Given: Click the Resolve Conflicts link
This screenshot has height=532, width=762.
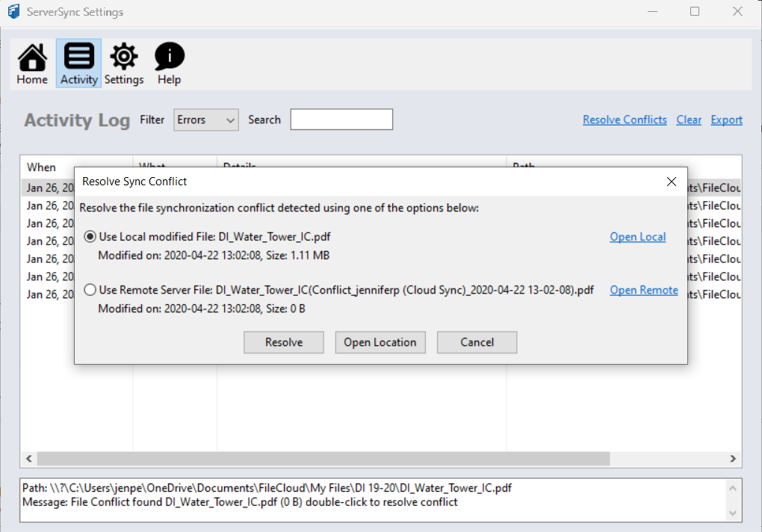Looking at the screenshot, I should pos(625,120).
